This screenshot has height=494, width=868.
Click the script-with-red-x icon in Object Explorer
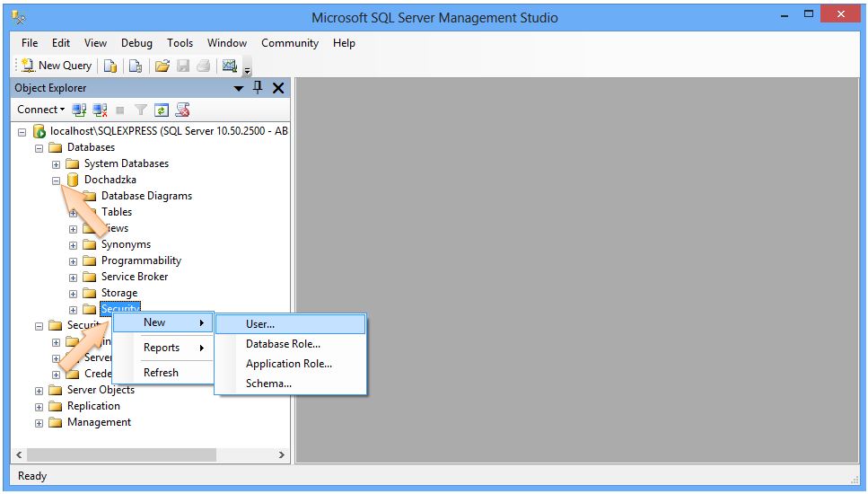click(183, 110)
